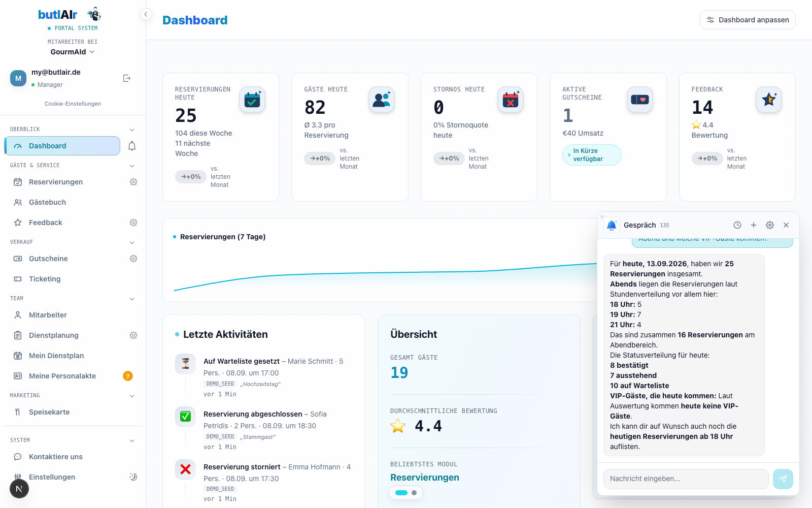The width and height of the screenshot is (812, 508).
Task: Select the first Übersicht carousel indicator
Action: [x=401, y=493]
